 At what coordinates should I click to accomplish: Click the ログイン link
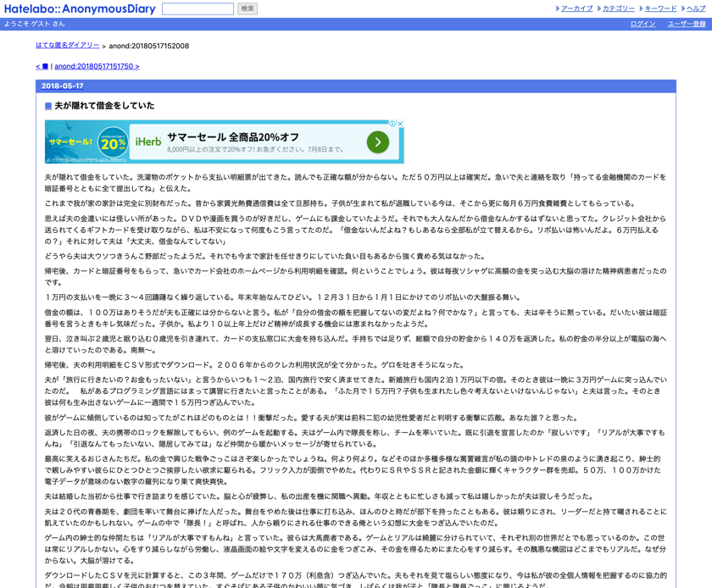(x=642, y=24)
